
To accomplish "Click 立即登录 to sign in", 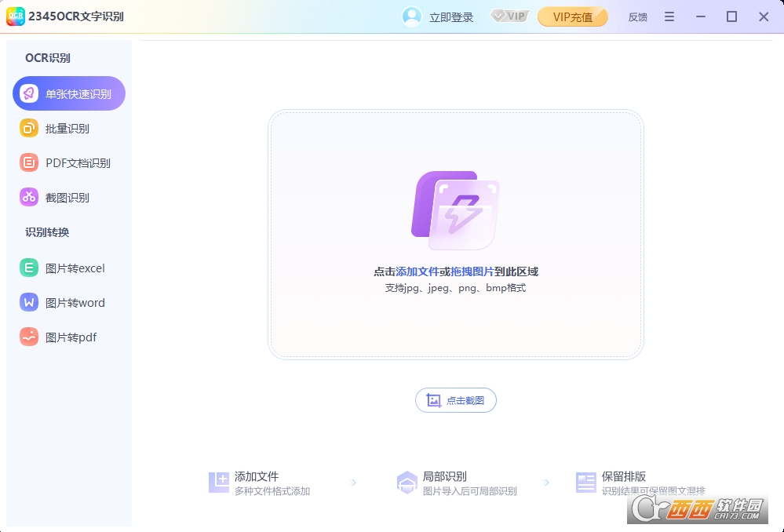I will click(450, 16).
